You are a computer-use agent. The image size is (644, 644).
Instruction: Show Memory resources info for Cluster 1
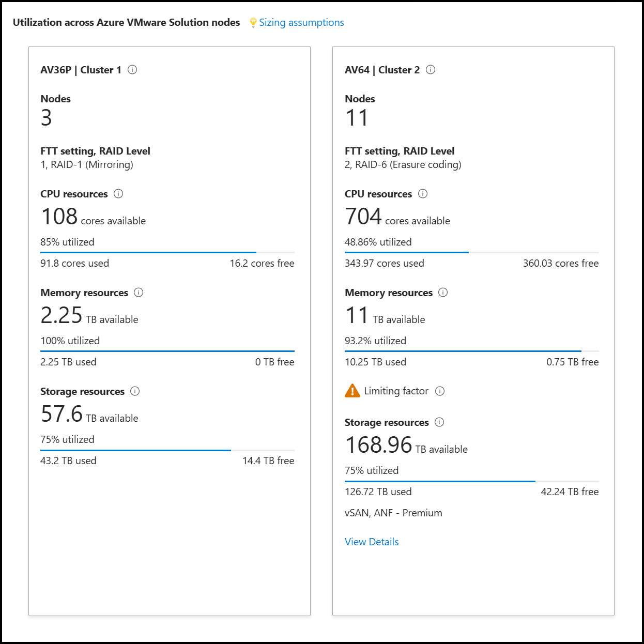139,293
